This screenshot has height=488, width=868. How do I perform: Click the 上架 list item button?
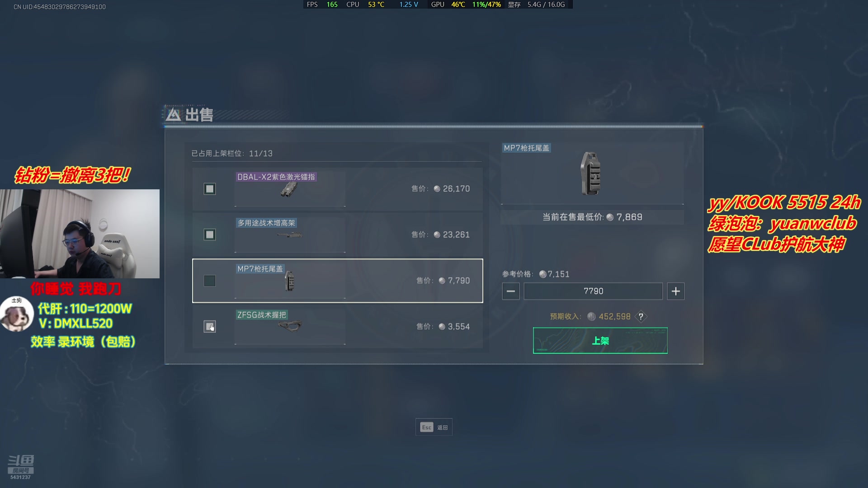[x=600, y=341]
